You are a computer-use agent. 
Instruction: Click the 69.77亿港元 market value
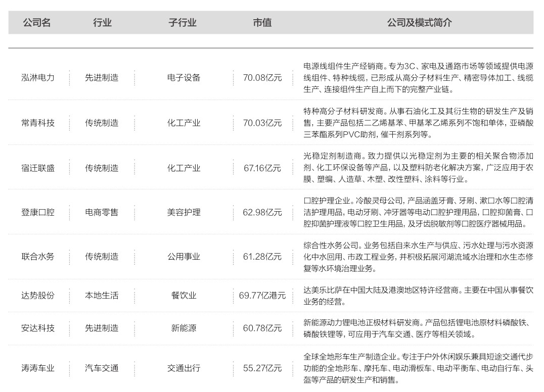point(262,296)
